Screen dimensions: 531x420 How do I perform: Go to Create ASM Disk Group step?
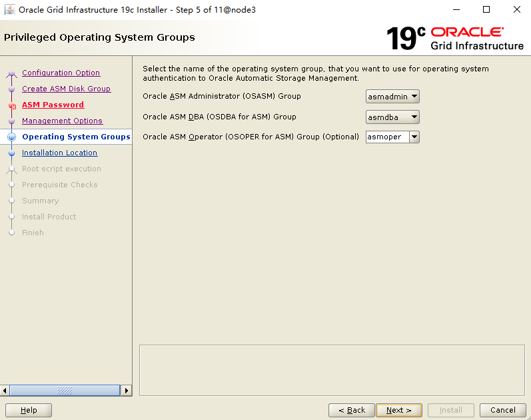coord(67,89)
